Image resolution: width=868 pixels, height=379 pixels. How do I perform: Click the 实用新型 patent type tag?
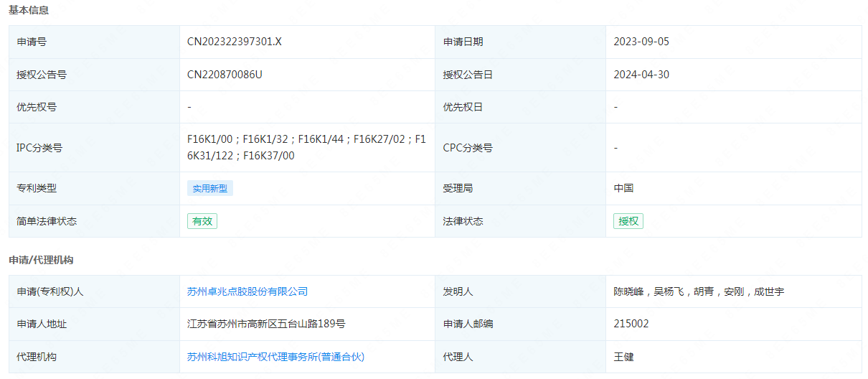pyautogui.click(x=210, y=188)
